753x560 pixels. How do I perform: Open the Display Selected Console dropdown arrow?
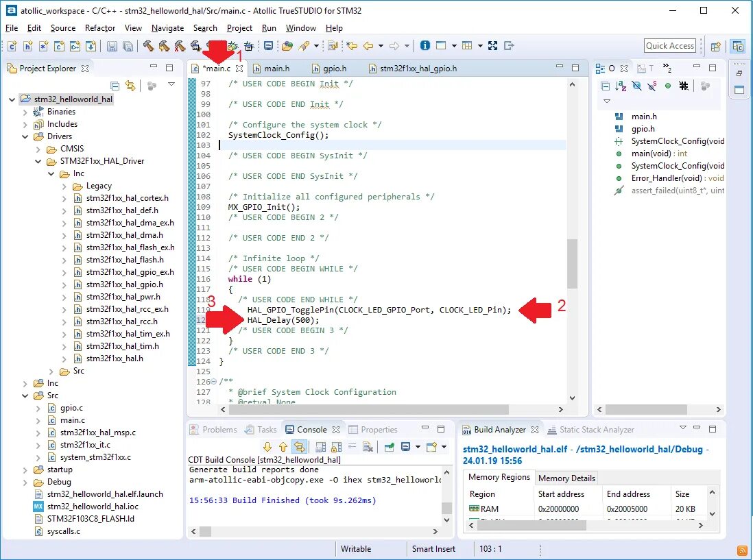tap(418, 447)
